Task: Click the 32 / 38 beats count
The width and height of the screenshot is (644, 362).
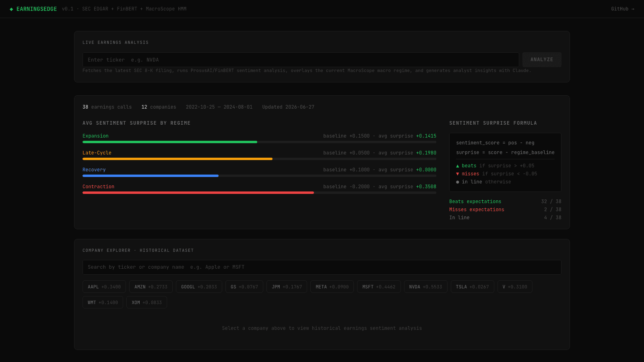Action: tap(551, 202)
